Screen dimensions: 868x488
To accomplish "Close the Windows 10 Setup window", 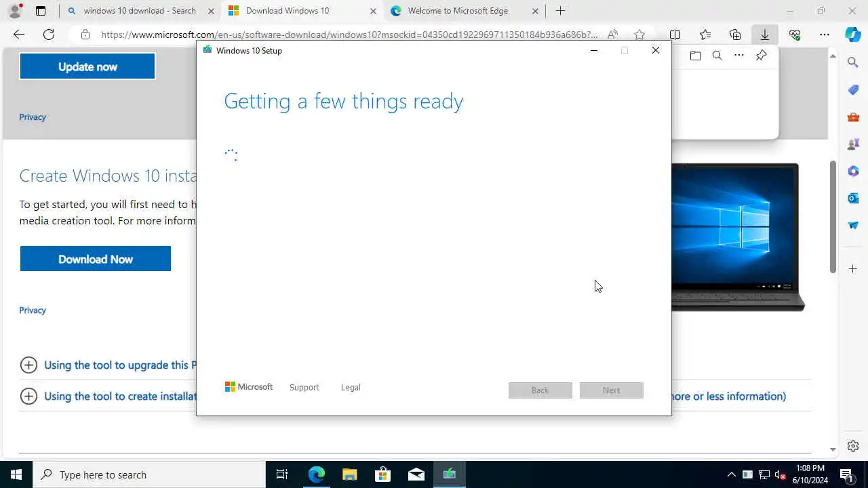I will tap(656, 50).
